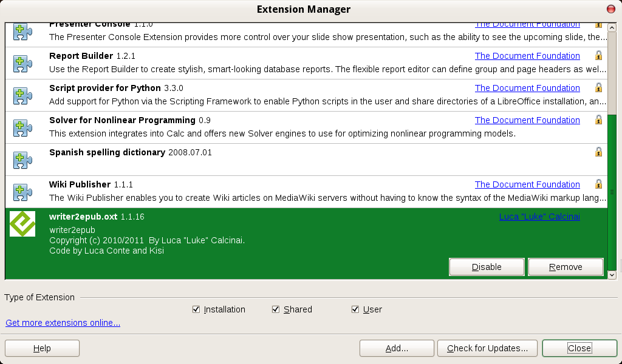Follow the Luca 'Luke' Calcinai author link

click(x=539, y=216)
